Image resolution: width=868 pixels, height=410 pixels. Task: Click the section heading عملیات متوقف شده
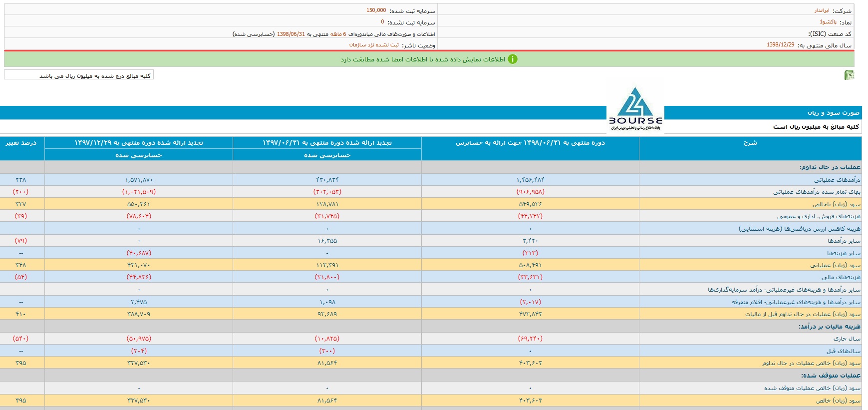click(x=831, y=376)
